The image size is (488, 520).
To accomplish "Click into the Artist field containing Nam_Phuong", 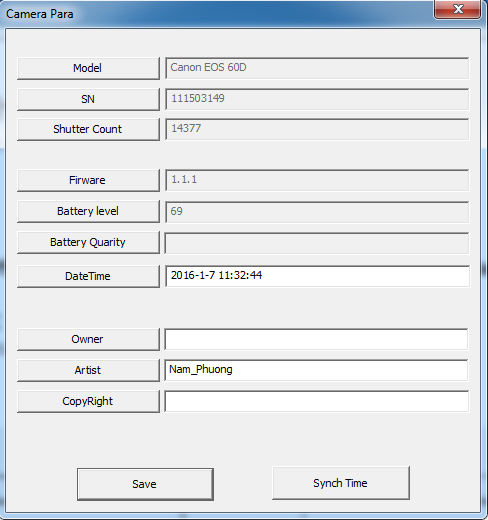I will 316,370.
